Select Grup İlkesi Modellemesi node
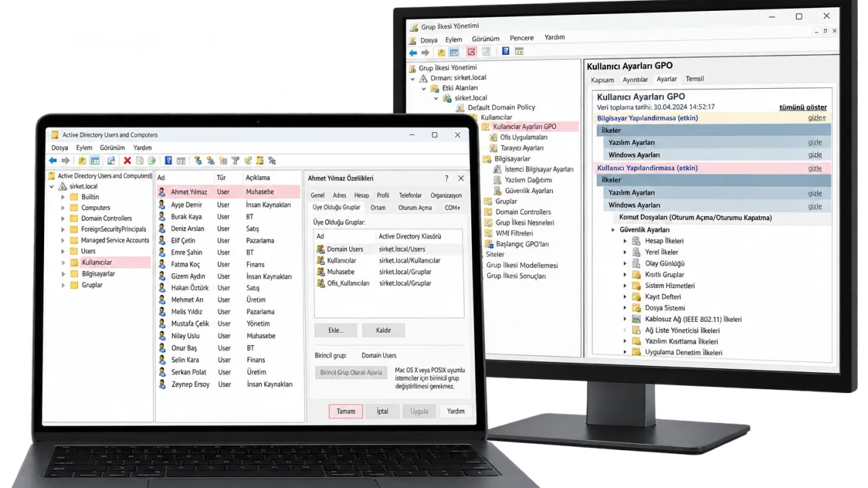This screenshot has width=868, height=488. click(x=521, y=266)
